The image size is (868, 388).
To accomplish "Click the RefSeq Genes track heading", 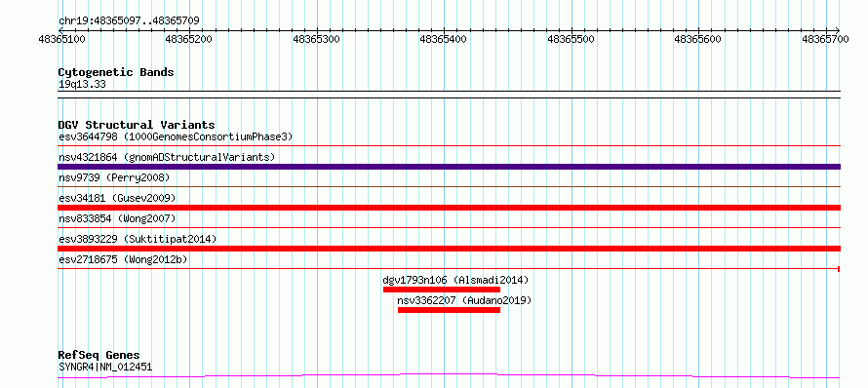I will pyautogui.click(x=99, y=355).
